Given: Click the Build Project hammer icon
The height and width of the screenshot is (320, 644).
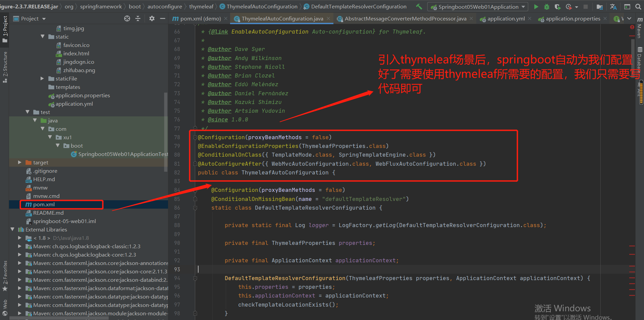Looking at the screenshot, I should 419,6.
